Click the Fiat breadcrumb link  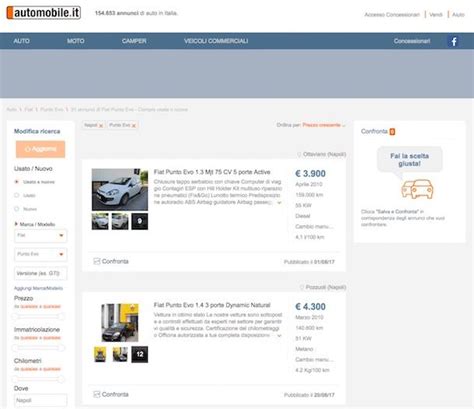pyautogui.click(x=29, y=109)
